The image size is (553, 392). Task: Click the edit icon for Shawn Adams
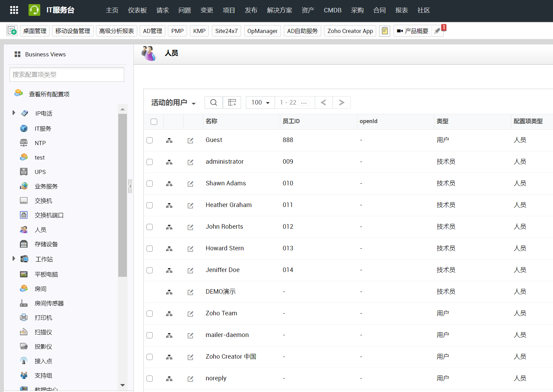point(190,184)
